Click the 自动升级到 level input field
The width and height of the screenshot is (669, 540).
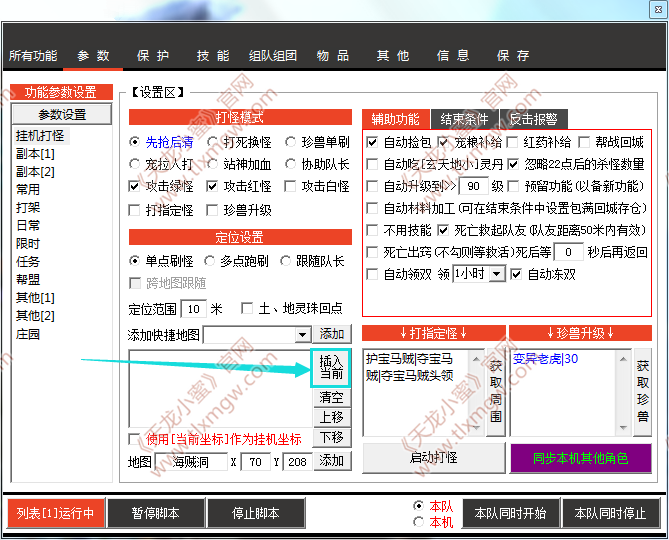[473, 186]
